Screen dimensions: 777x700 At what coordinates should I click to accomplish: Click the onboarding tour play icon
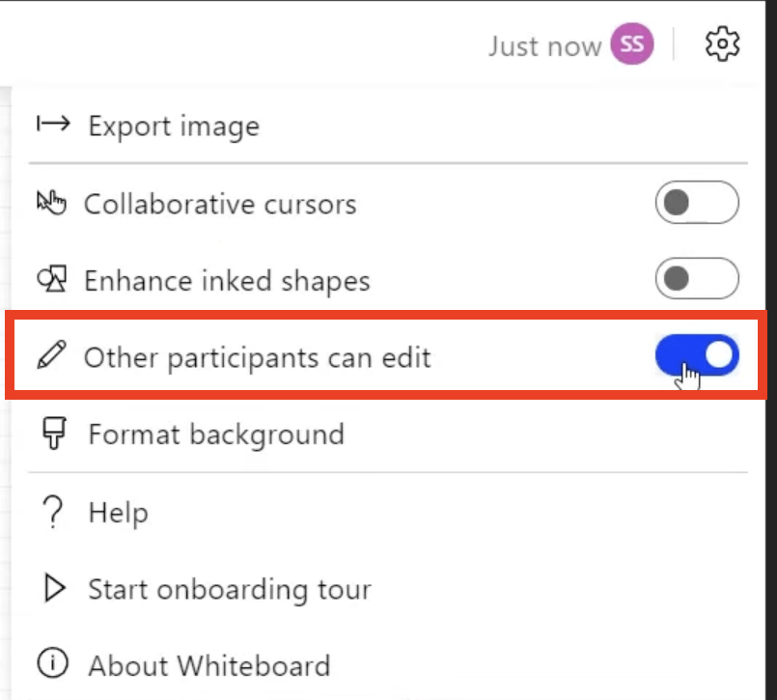(54, 588)
